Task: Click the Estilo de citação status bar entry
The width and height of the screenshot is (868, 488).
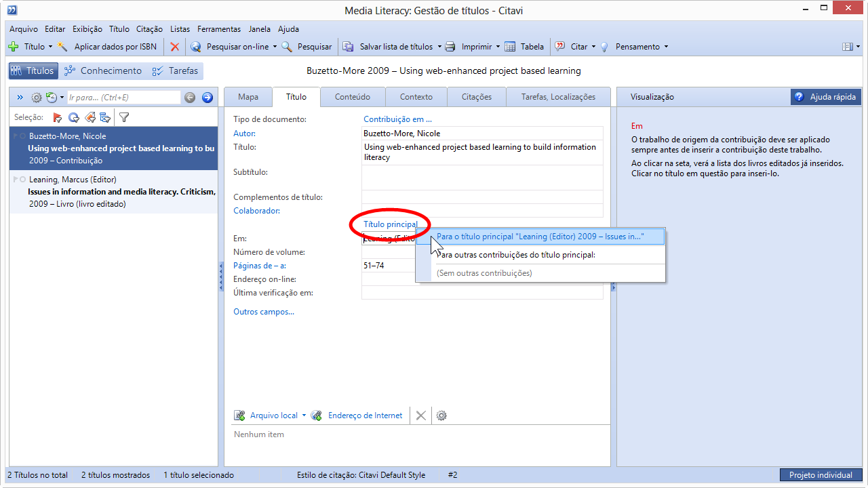Action: point(361,475)
